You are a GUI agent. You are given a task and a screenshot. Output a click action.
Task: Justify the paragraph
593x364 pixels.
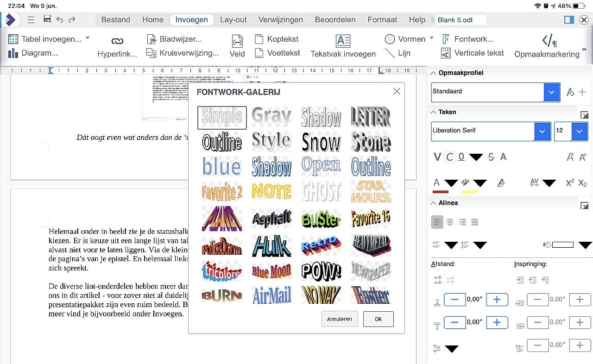[x=475, y=222]
